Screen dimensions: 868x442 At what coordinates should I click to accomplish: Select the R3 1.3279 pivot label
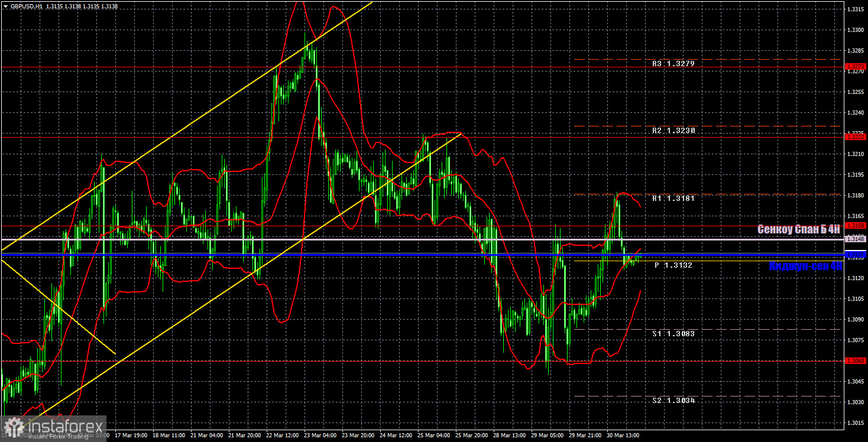coord(673,64)
